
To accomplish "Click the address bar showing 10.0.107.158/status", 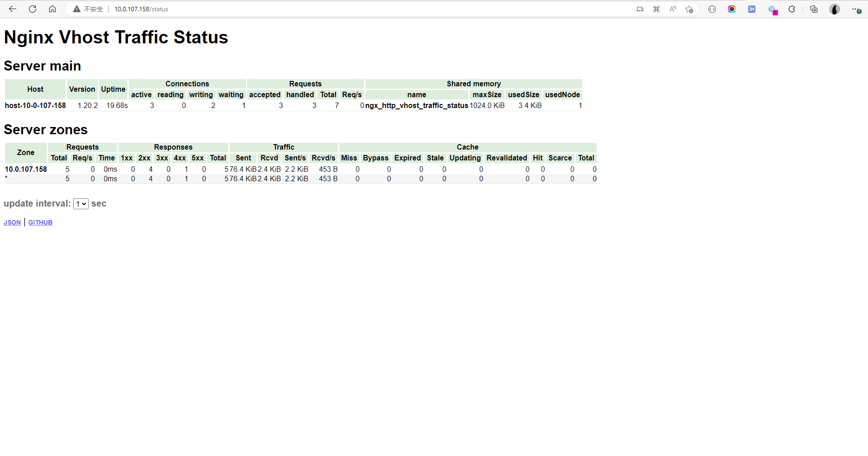I will click(x=141, y=9).
